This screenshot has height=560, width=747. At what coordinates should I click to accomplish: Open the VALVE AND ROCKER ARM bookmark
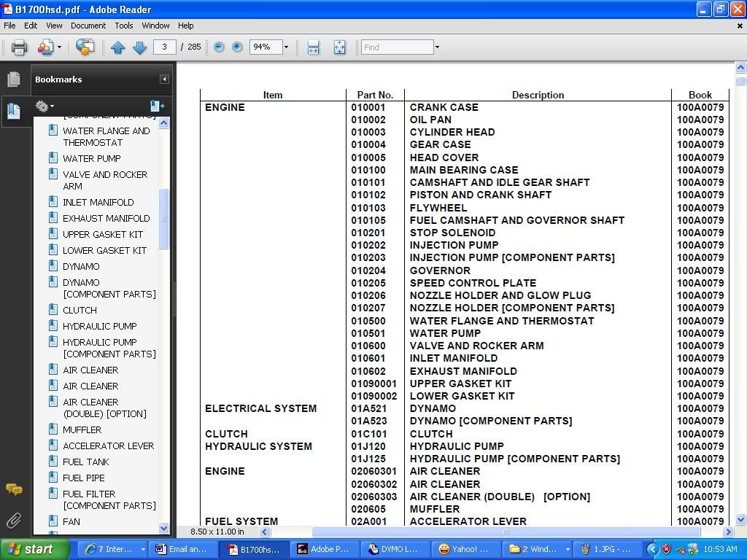105,181
